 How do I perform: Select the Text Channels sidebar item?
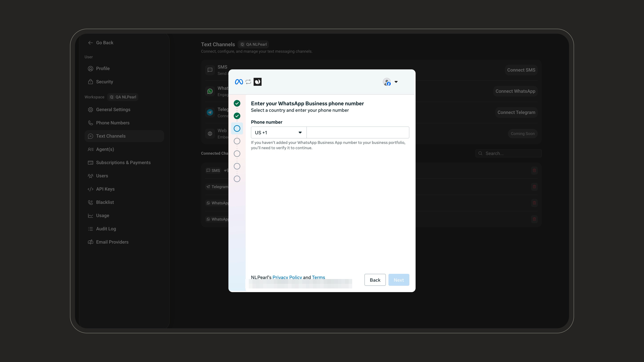[124, 136]
